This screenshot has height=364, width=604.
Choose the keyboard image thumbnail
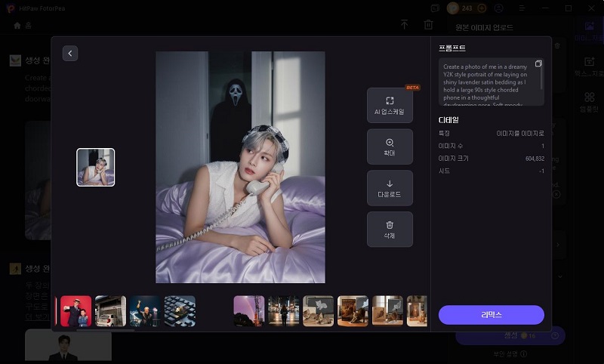[180, 310]
